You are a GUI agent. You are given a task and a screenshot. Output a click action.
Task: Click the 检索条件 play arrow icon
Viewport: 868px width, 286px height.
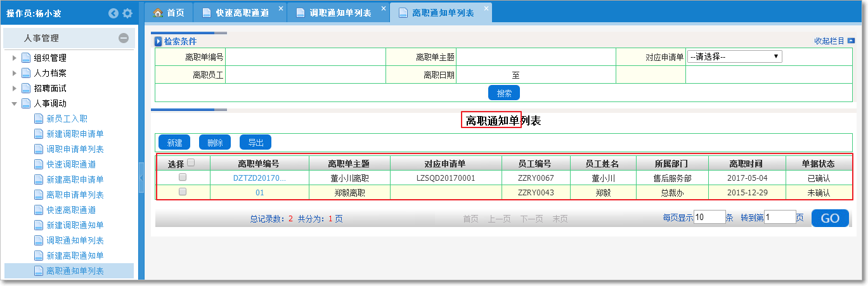pos(159,42)
